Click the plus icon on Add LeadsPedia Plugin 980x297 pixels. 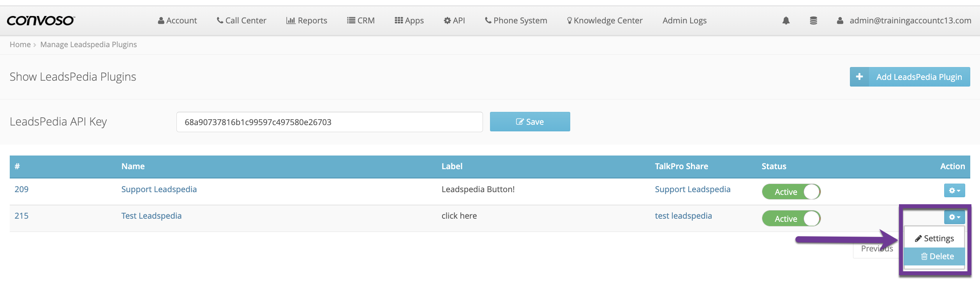coord(859,77)
